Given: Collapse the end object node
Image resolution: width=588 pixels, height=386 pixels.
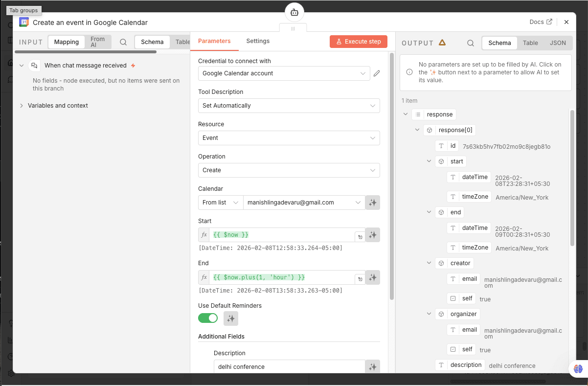Looking at the screenshot, I should (x=429, y=212).
